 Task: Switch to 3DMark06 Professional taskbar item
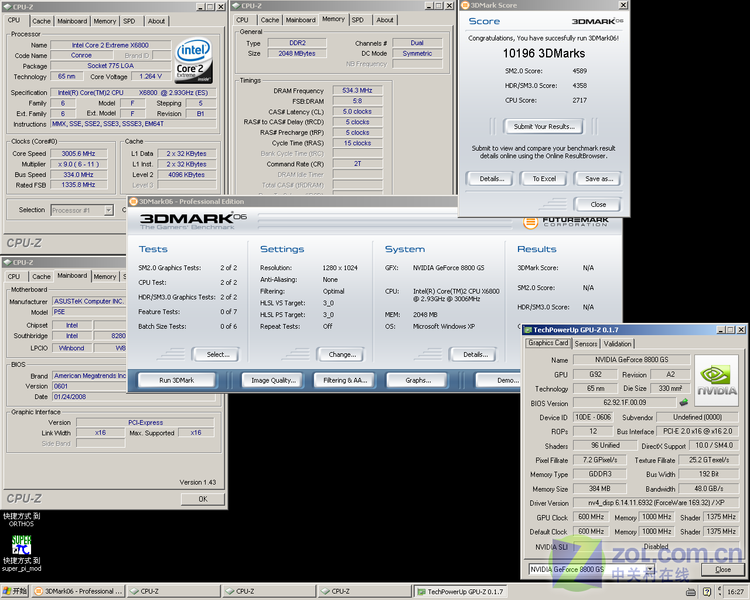click(78, 591)
